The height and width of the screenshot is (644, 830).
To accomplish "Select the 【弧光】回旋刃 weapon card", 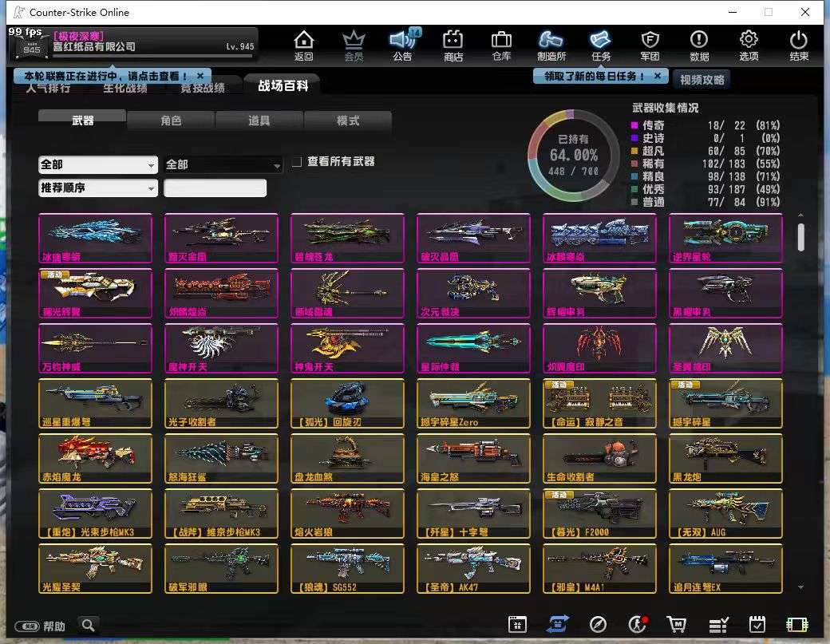I will point(347,403).
